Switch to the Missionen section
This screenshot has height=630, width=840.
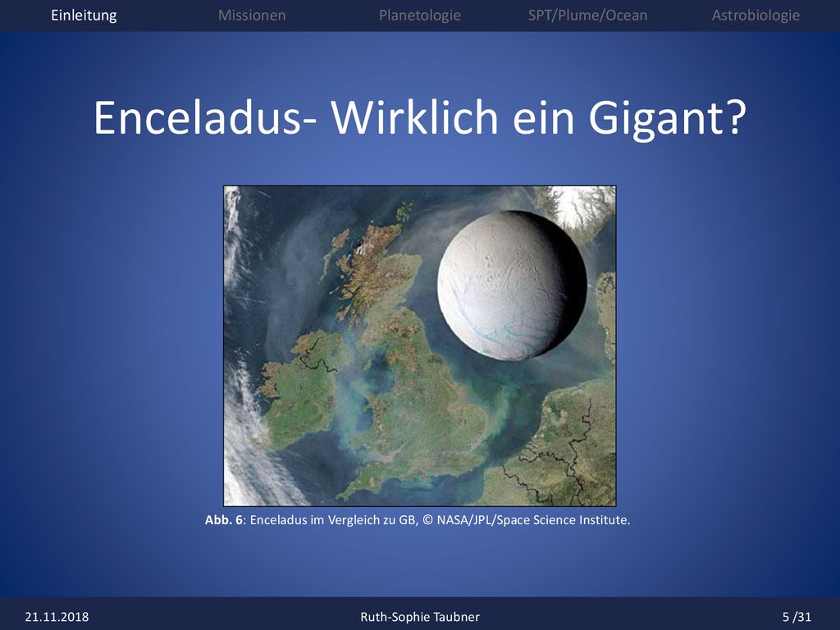[x=252, y=16]
